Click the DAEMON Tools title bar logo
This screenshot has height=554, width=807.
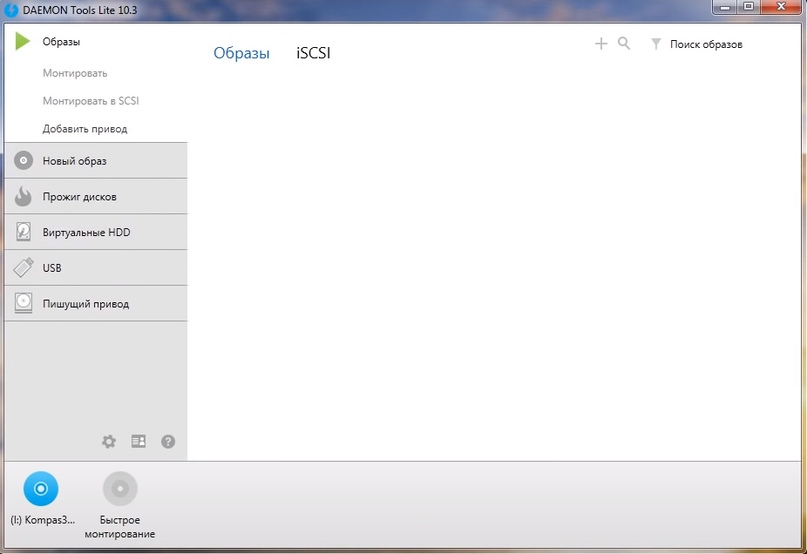11,10
